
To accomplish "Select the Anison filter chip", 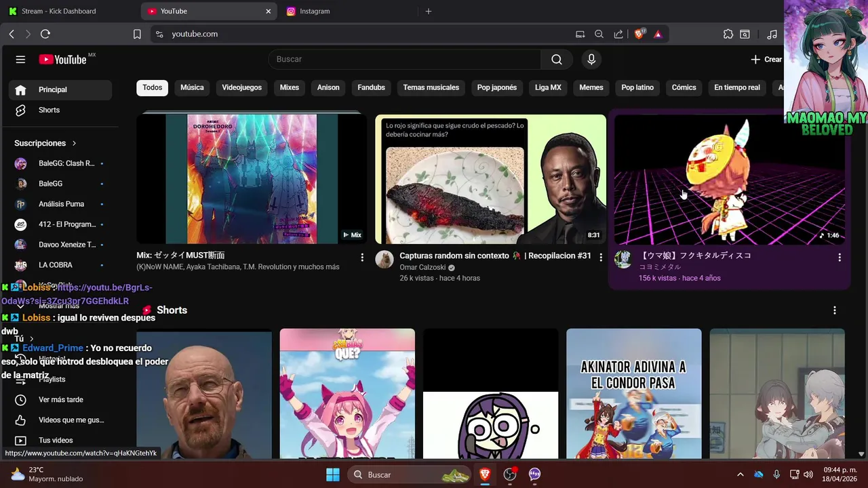I will (x=328, y=87).
